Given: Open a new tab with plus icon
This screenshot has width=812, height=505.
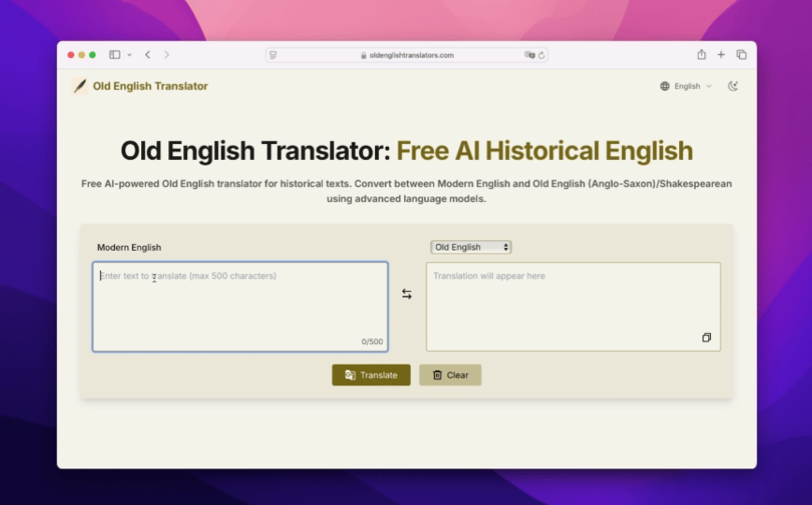Looking at the screenshot, I should pos(721,54).
